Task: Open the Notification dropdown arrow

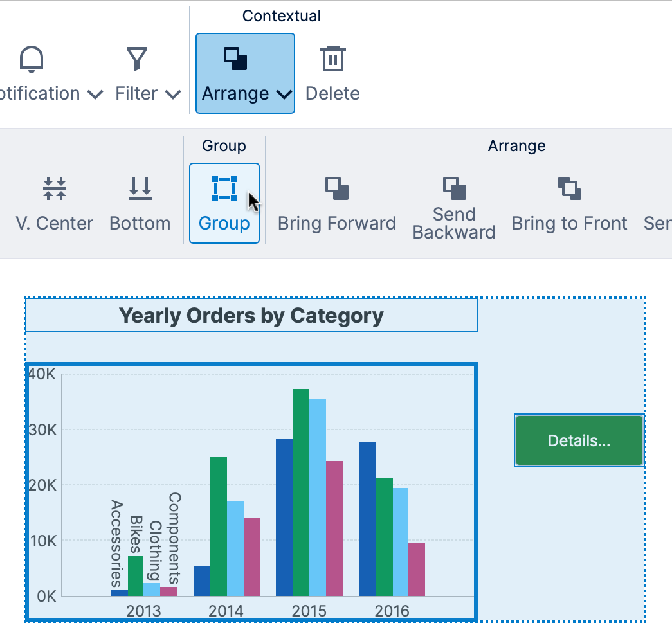Action: coord(95,95)
